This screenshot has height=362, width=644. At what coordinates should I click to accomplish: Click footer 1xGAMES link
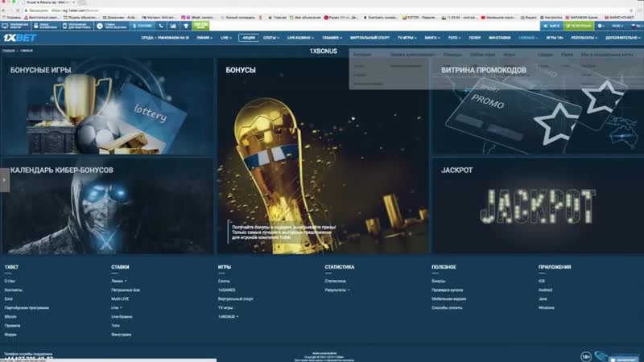(x=227, y=290)
